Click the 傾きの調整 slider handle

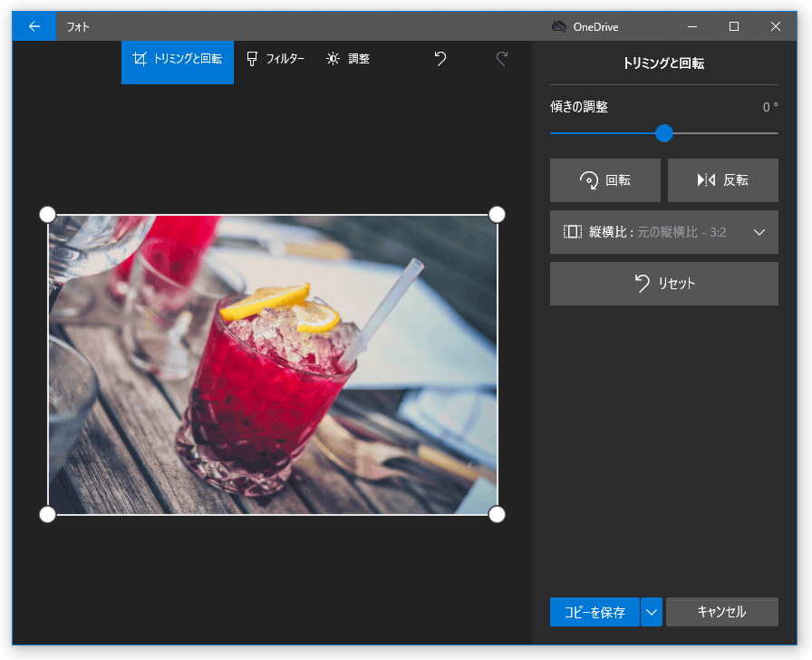tap(664, 133)
